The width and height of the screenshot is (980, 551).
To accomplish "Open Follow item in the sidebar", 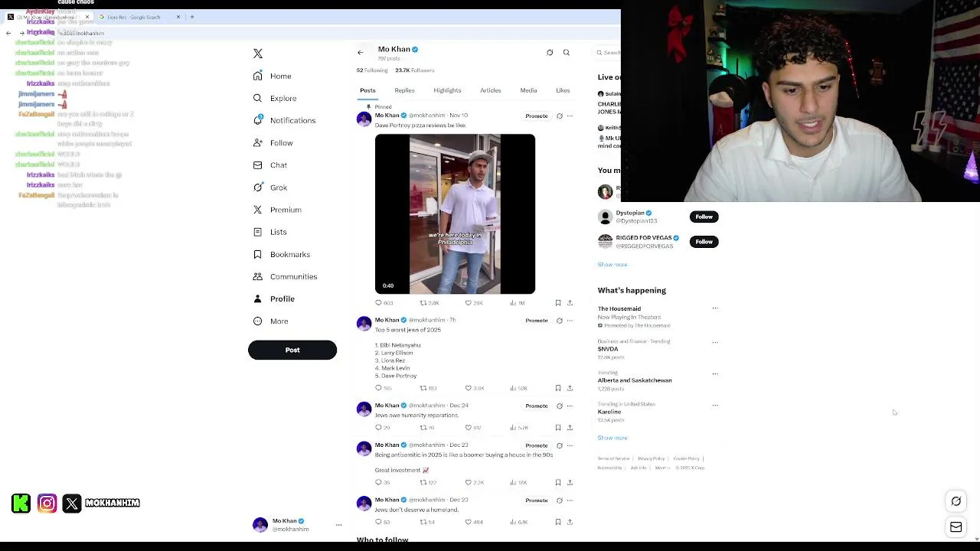I will point(273,143).
